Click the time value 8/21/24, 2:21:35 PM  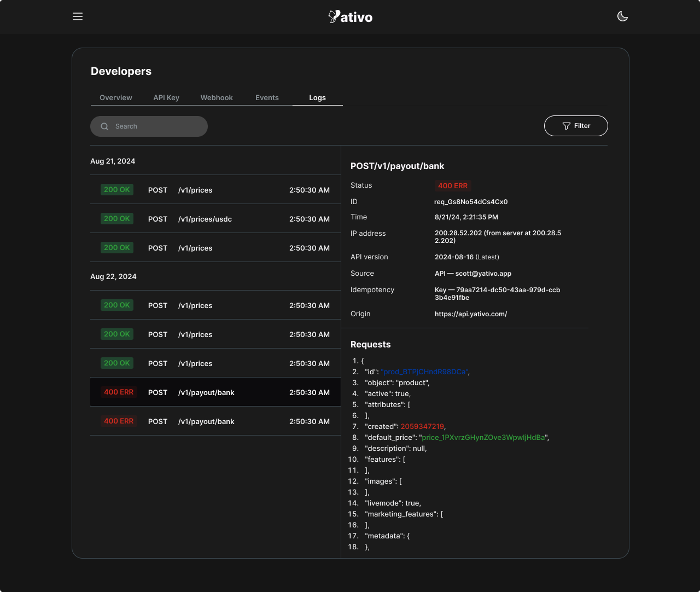tap(466, 217)
